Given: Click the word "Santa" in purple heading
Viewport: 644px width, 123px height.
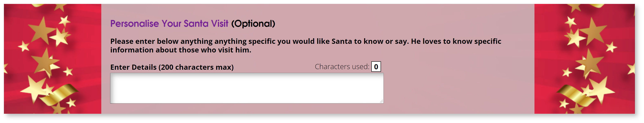Looking at the screenshot, I should [x=196, y=24].
